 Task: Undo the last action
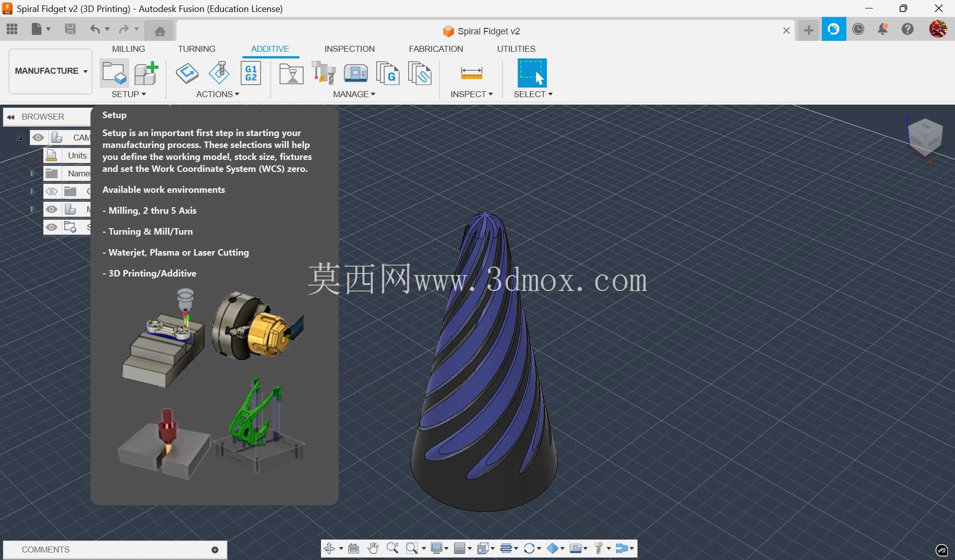[x=95, y=29]
